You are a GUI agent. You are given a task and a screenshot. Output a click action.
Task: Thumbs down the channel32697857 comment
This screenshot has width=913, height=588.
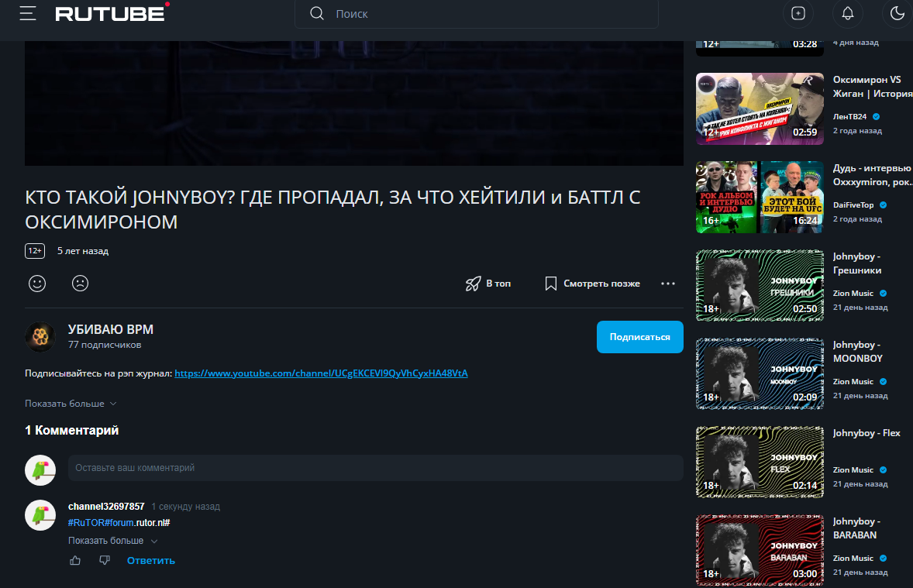tap(104, 561)
